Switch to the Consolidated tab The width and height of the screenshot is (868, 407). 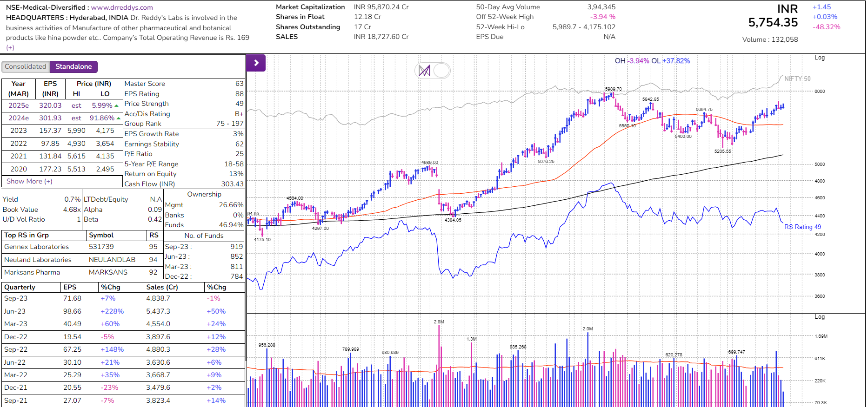[x=26, y=66]
